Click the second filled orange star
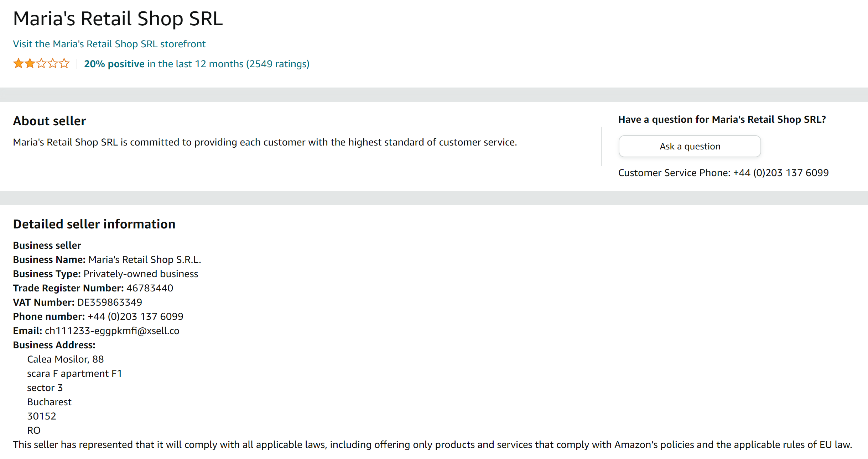The image size is (868, 459). 30,63
